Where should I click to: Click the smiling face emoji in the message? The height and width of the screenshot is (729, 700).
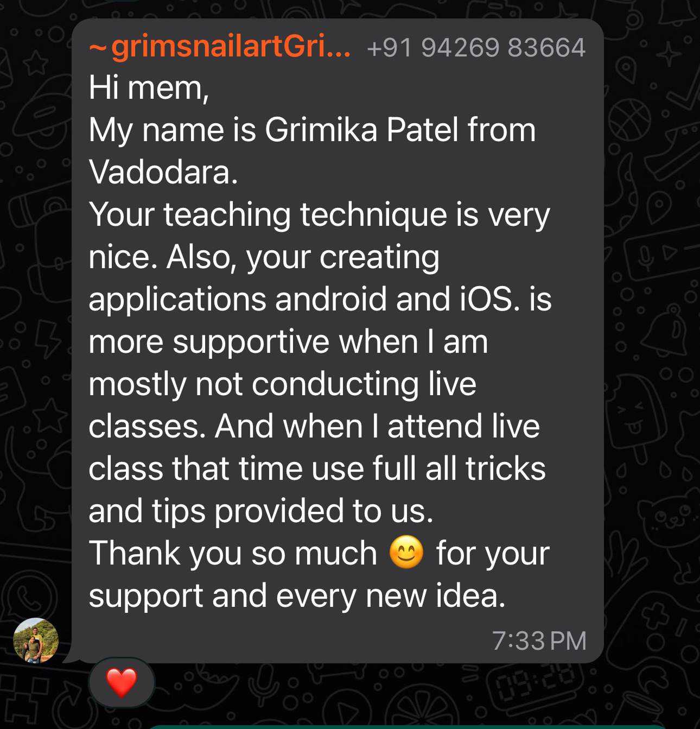pyautogui.click(x=406, y=553)
